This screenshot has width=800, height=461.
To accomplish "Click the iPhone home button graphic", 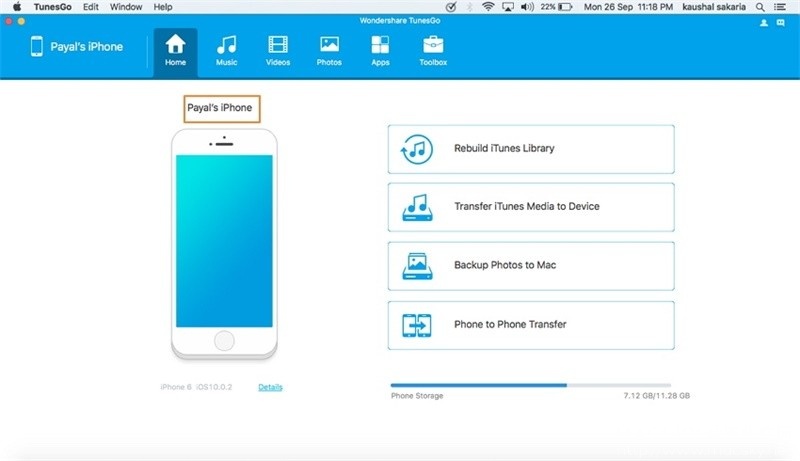I will (224, 341).
